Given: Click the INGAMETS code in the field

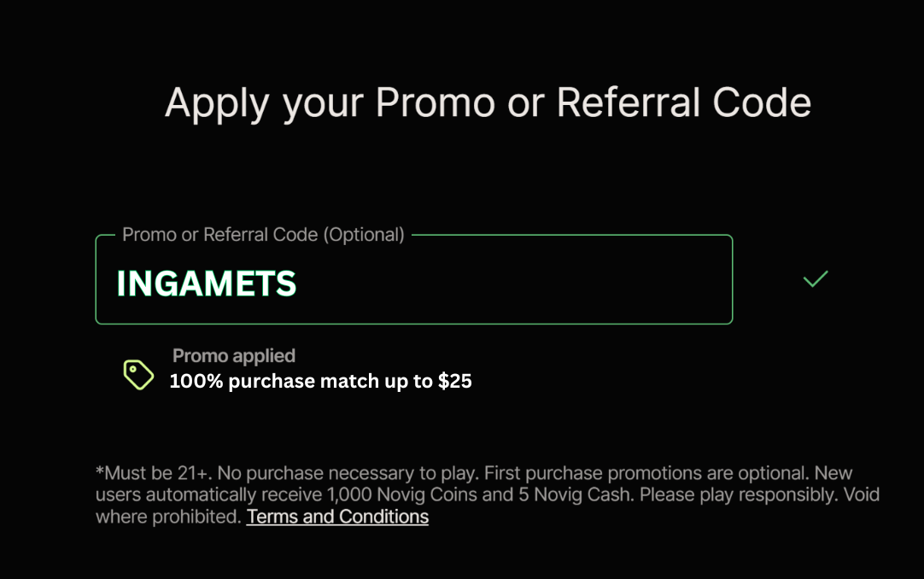Looking at the screenshot, I should (207, 284).
